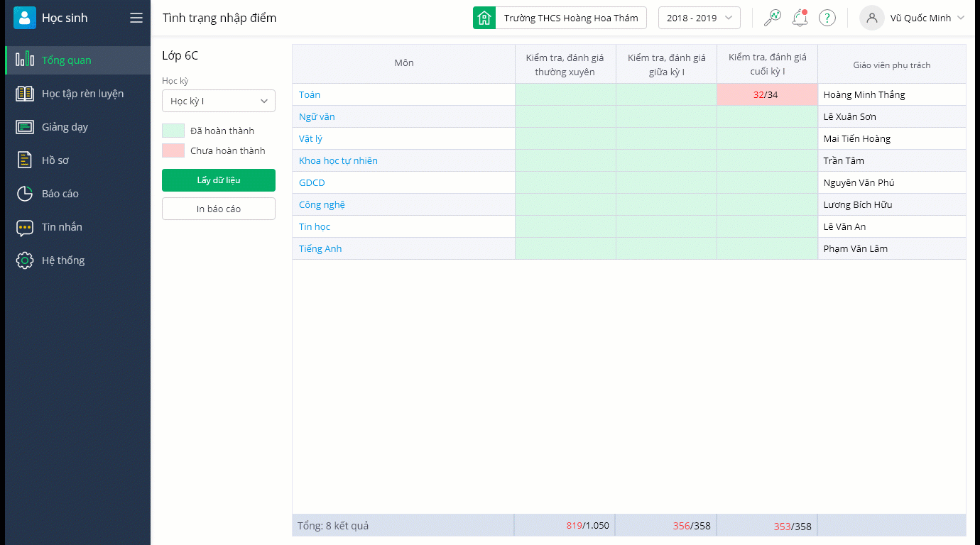Click the green school home icon

pos(484,18)
